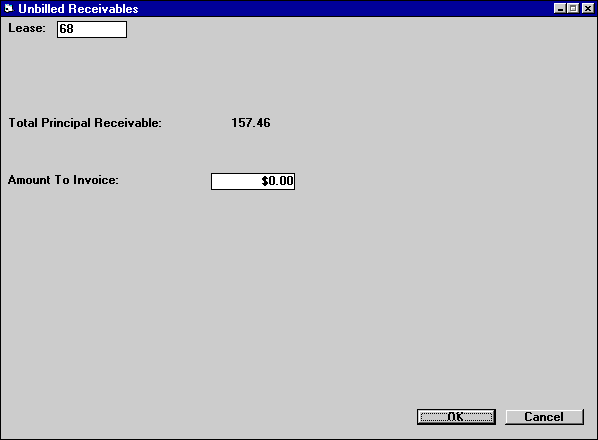Click the OK button
598x440 pixels.
coord(456,417)
